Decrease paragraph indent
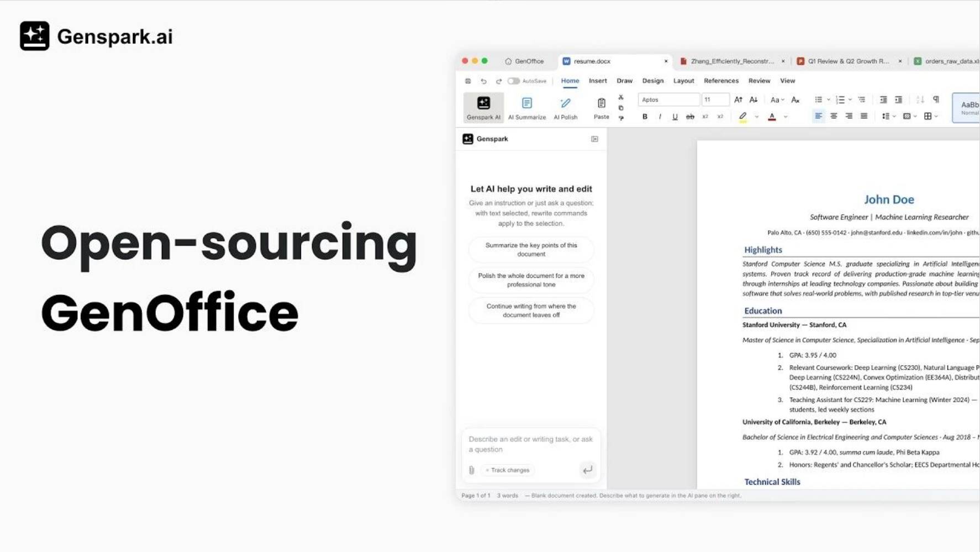This screenshot has height=552, width=980. pyautogui.click(x=883, y=100)
